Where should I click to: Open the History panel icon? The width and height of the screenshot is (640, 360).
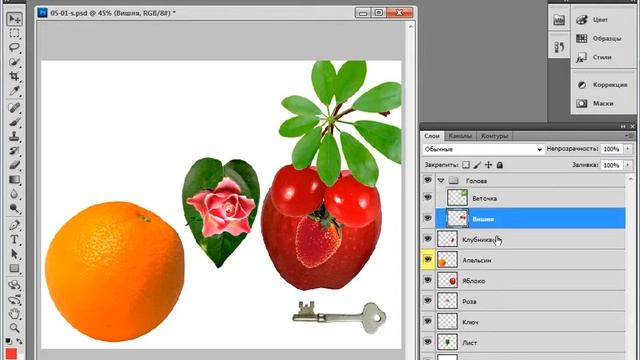559,47
